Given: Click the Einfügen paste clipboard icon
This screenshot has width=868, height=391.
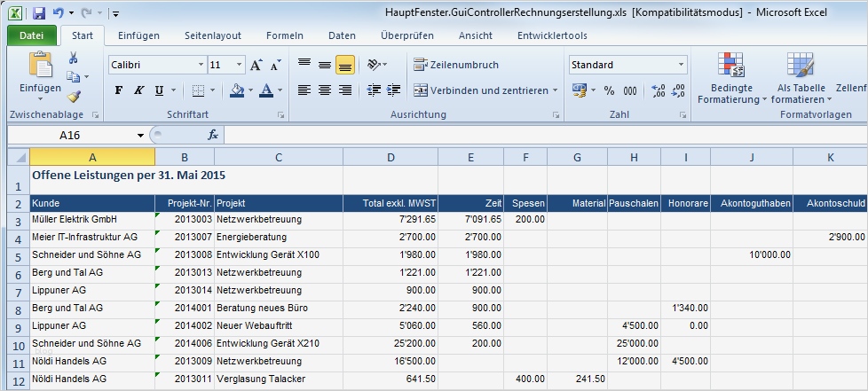Looking at the screenshot, I should pyautogui.click(x=41, y=64).
